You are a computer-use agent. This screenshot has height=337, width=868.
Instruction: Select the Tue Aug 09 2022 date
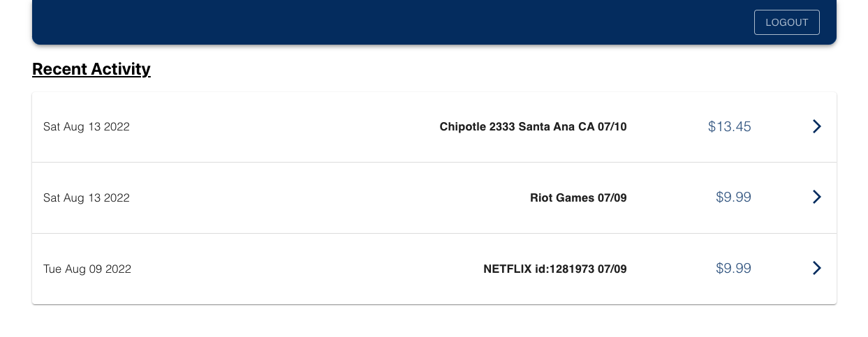pos(87,269)
